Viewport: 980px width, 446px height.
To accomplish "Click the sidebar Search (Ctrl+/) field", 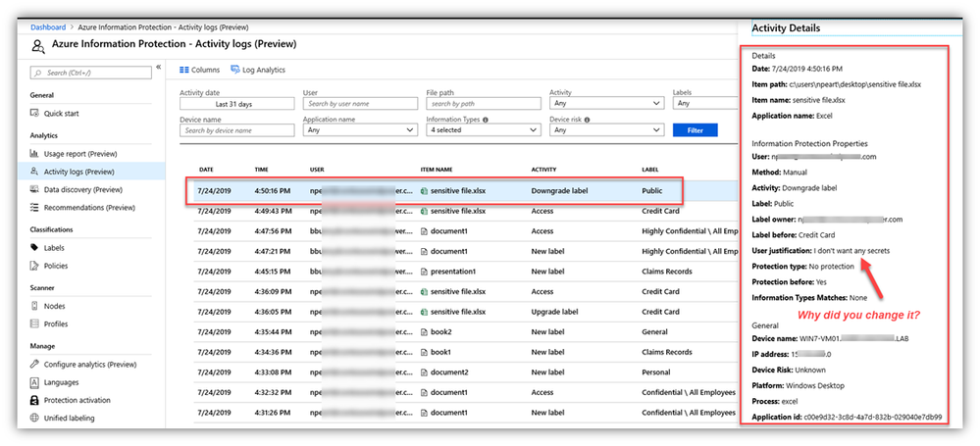I will (90, 74).
